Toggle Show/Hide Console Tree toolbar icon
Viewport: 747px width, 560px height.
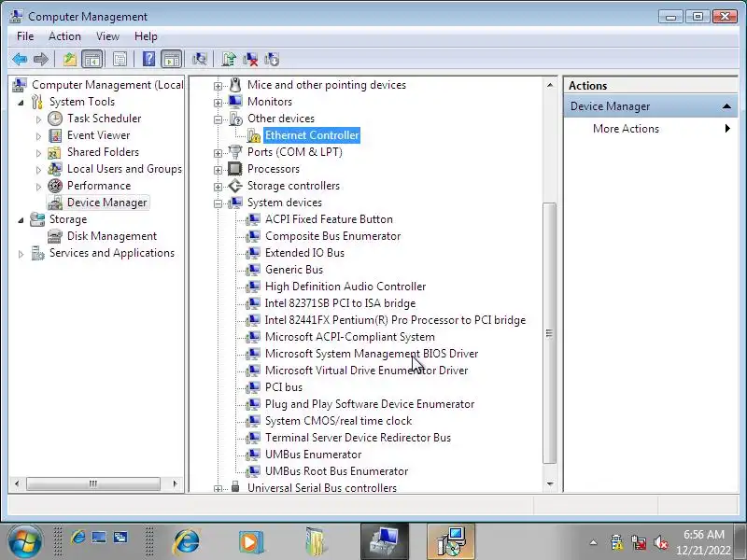click(x=92, y=60)
